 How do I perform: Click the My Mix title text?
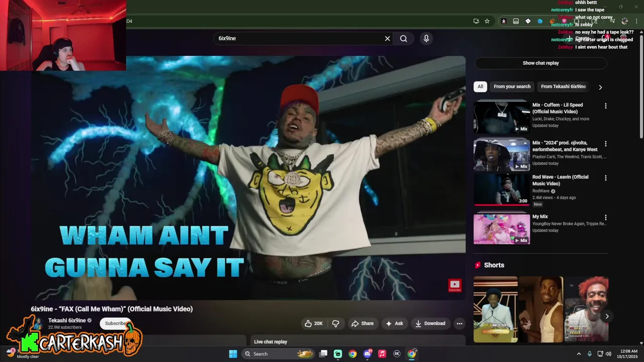(x=540, y=217)
